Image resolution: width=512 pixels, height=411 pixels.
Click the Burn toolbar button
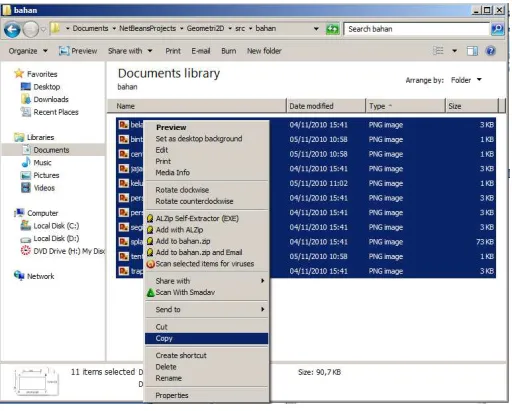tap(228, 51)
